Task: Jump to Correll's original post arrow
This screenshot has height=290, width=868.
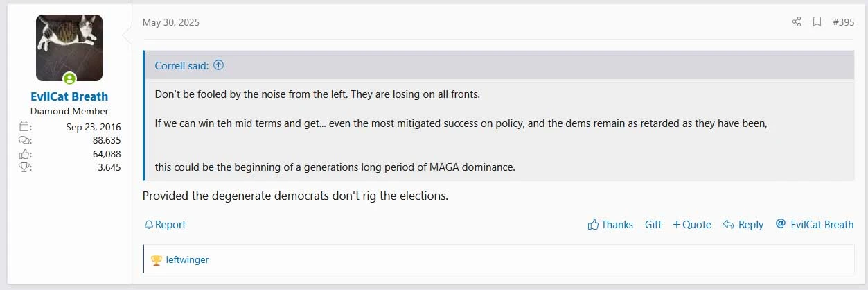Action: [x=218, y=65]
